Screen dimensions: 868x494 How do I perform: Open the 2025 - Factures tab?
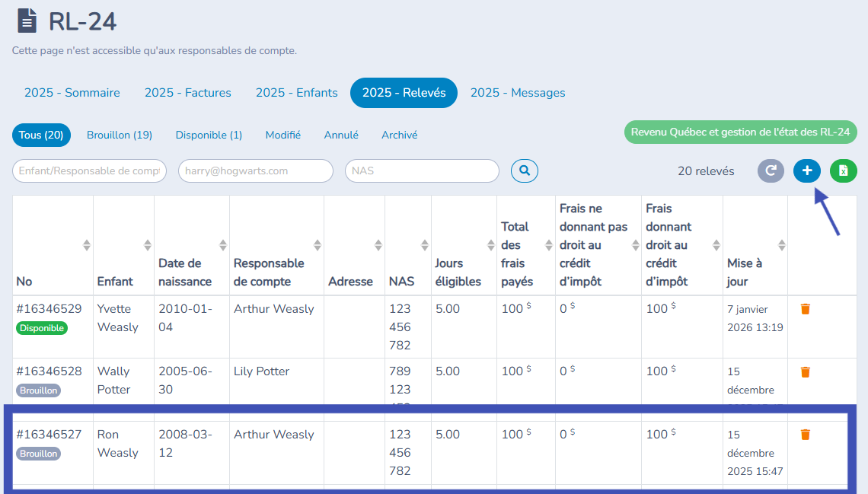click(188, 93)
